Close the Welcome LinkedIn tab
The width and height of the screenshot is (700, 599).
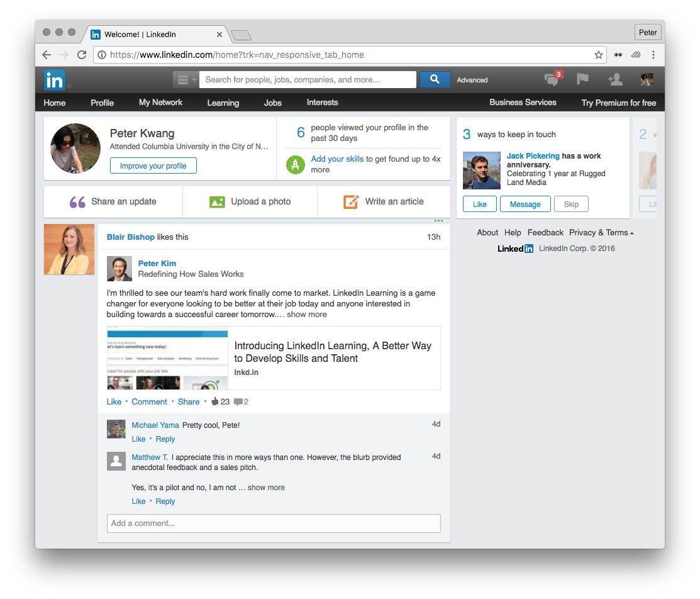click(219, 35)
